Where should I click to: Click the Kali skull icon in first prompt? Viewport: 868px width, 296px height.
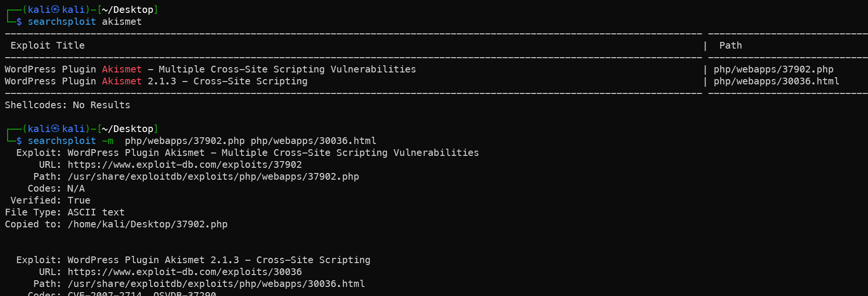[x=56, y=9]
